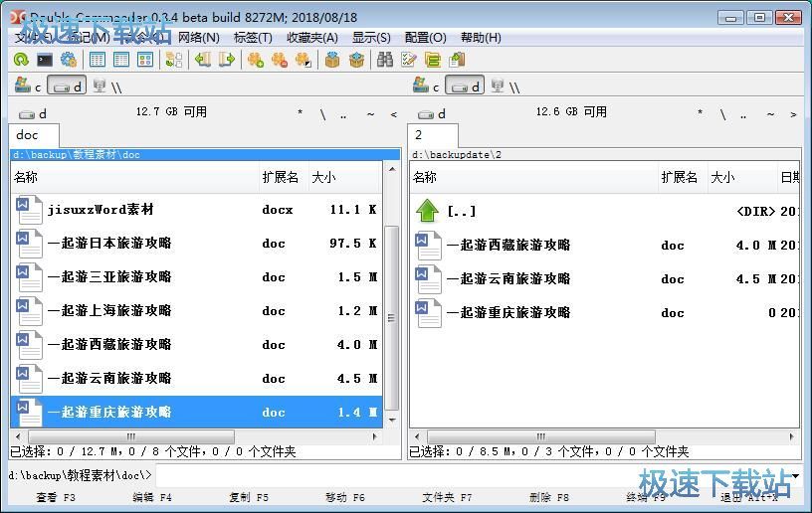Image resolution: width=812 pixels, height=513 pixels.
Task: Expand the command line history dropdown
Action: [796, 475]
